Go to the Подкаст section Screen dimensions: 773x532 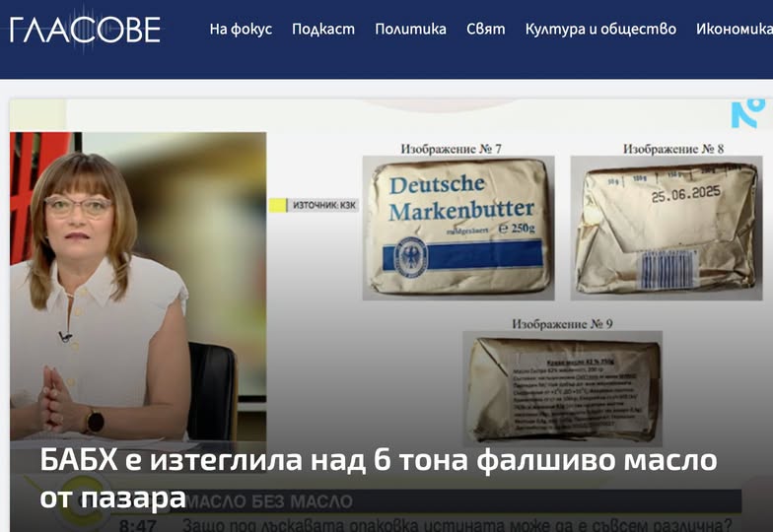(323, 30)
